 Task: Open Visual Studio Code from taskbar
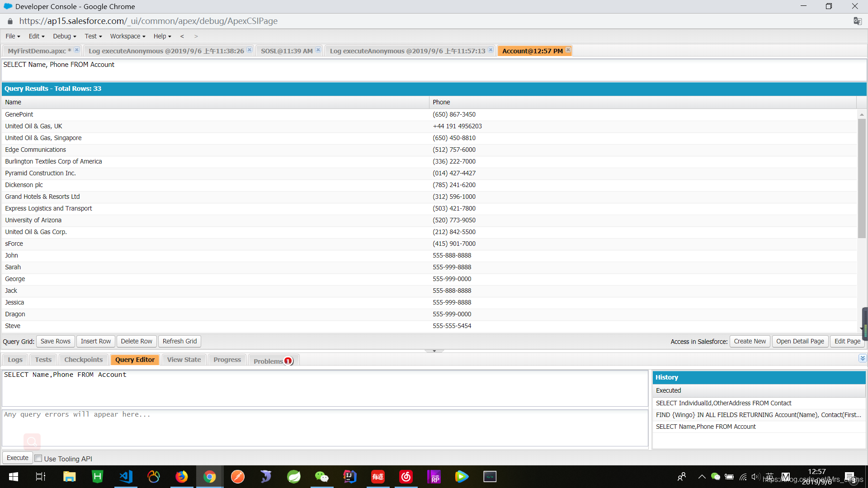point(126,477)
